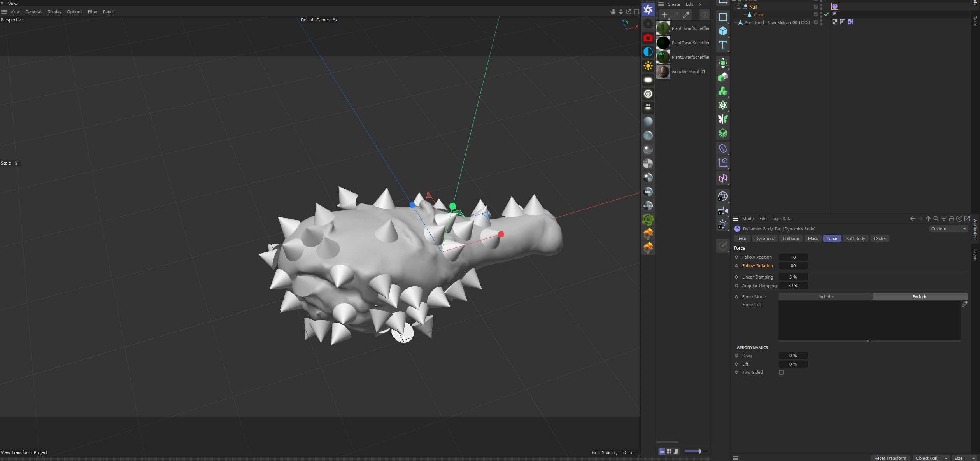This screenshot has width=980, height=461.
Task: Switch to the Collision tab
Action: coord(791,238)
